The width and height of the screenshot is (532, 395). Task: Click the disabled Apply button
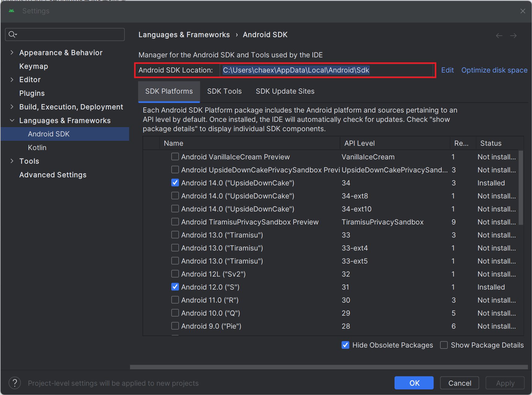[505, 383]
